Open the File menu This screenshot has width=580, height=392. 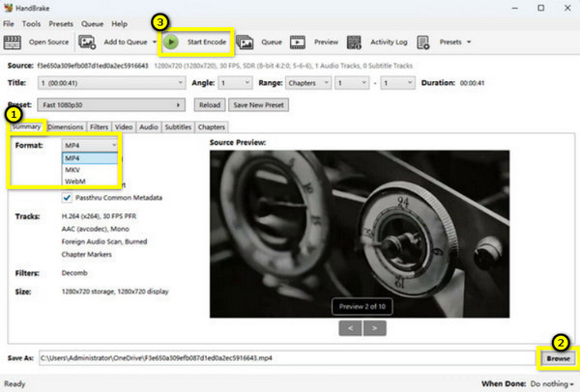pyautogui.click(x=9, y=23)
